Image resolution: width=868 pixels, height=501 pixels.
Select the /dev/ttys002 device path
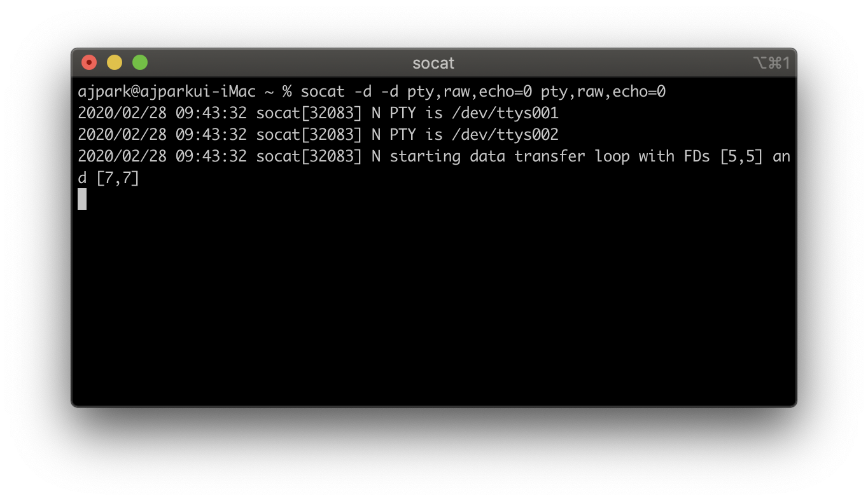[506, 134]
